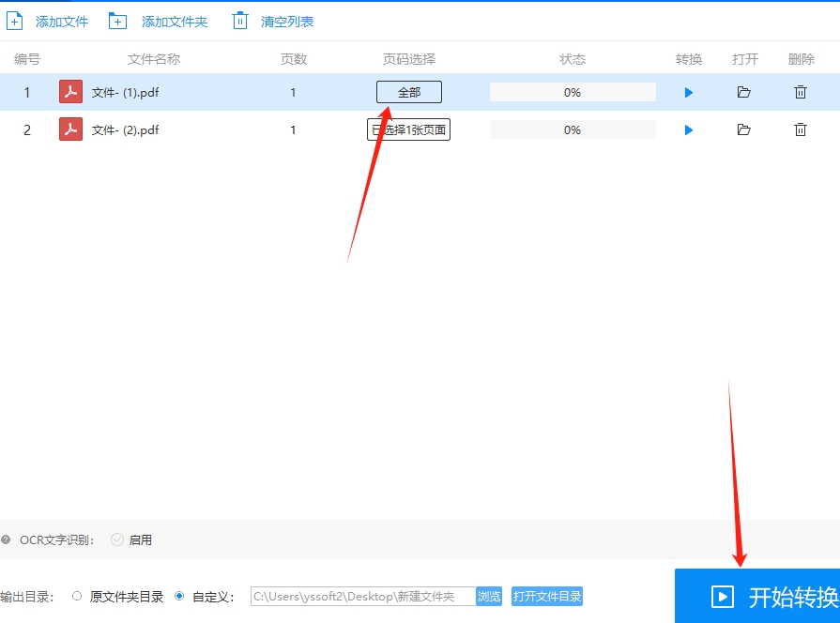This screenshot has height=623, width=840.
Task: Click the 浏览 browse button
Action: [489, 596]
